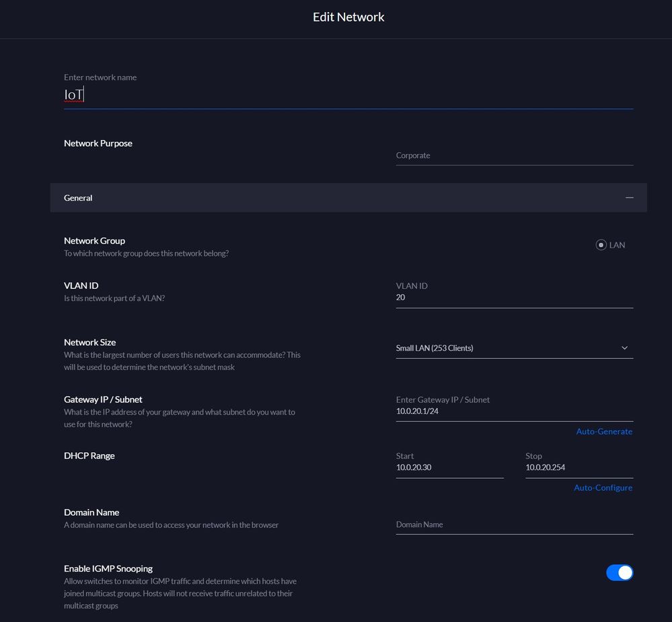Click the VLAN ID field showing 20

coord(514,297)
